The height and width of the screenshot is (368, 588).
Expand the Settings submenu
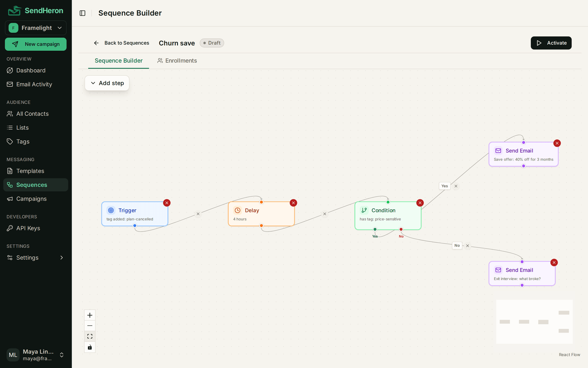pos(36,257)
